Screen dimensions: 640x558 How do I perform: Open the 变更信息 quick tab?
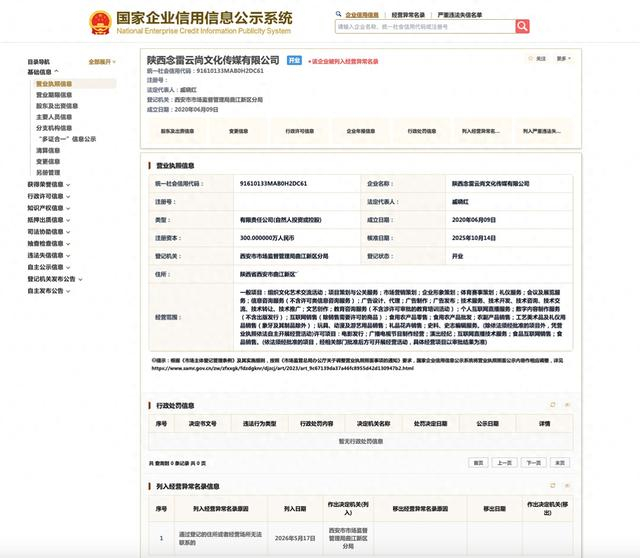tap(238, 131)
